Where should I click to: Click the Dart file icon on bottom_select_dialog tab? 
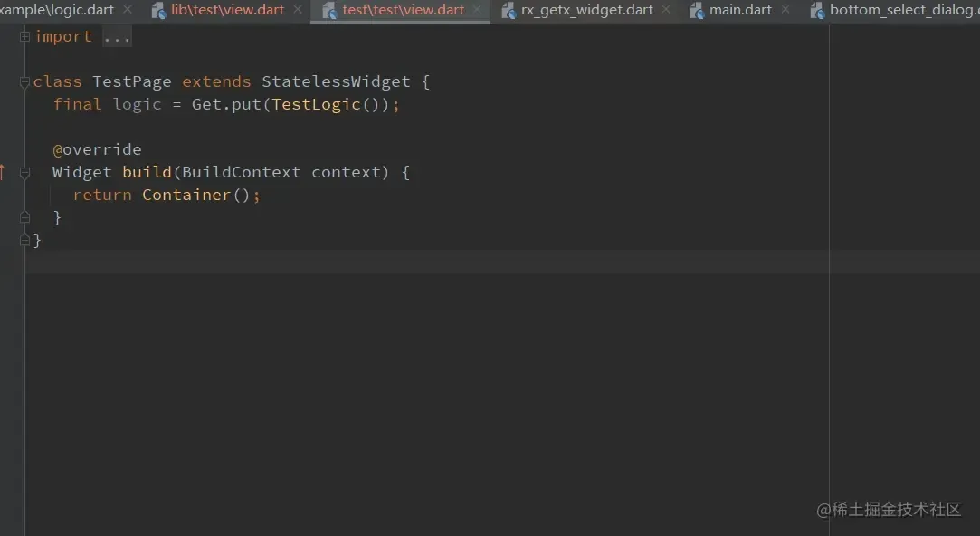tap(817, 11)
